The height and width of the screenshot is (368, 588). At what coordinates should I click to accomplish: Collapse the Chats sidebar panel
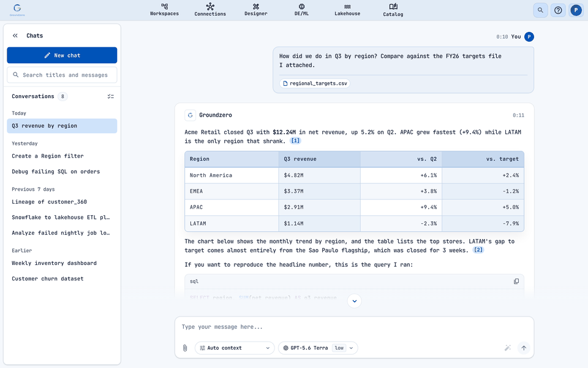point(15,36)
